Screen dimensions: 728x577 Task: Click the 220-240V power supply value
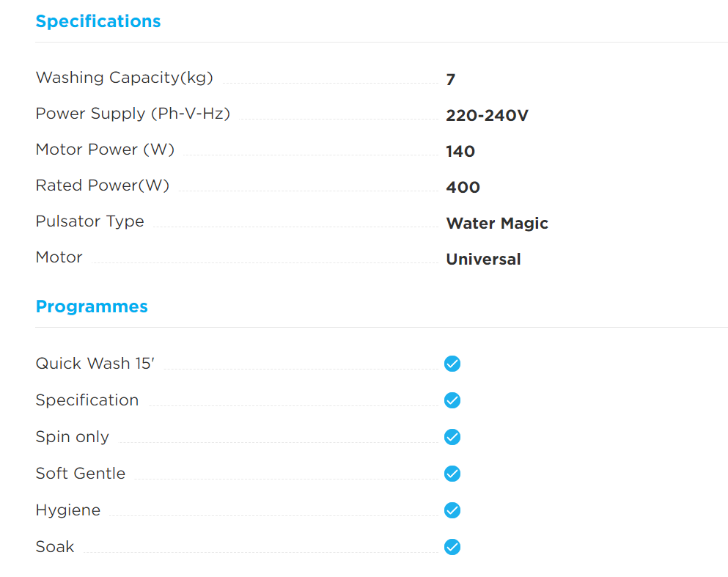pos(487,116)
